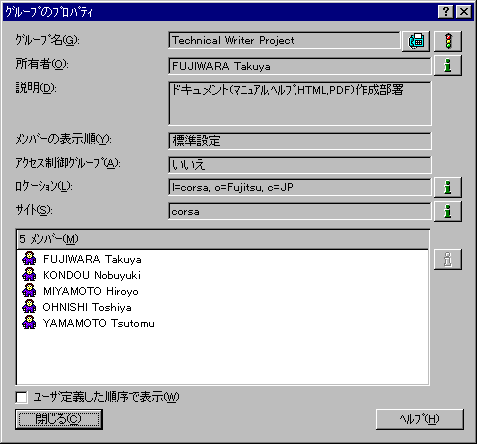Click user icon of YAMAMOTO Tsutomu
This screenshot has width=477, height=444.
(29, 322)
